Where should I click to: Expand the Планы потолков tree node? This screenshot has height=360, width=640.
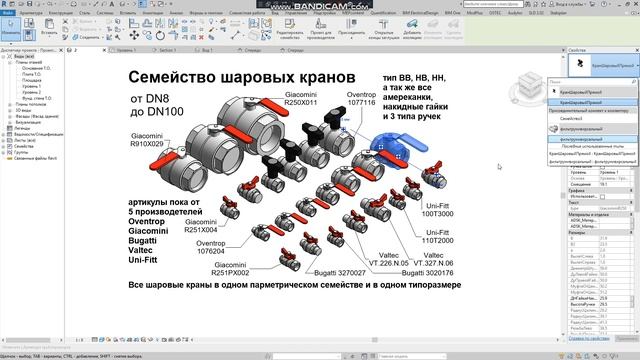coord(9,104)
